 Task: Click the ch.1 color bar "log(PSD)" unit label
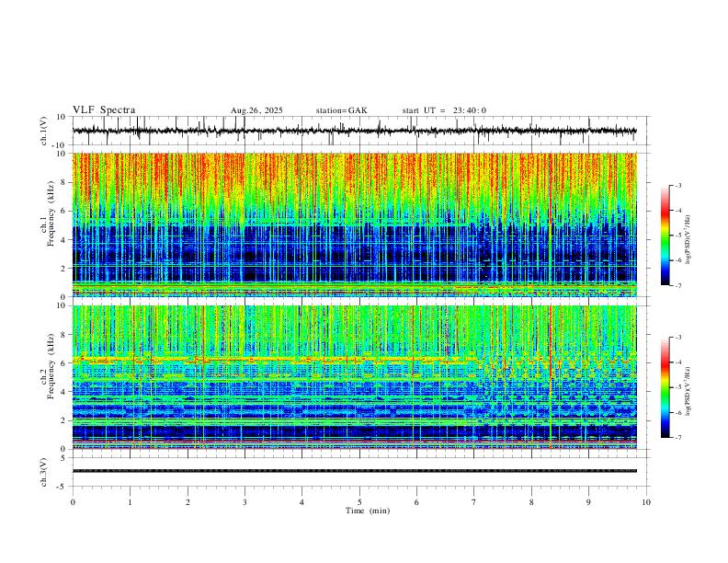[x=688, y=240]
